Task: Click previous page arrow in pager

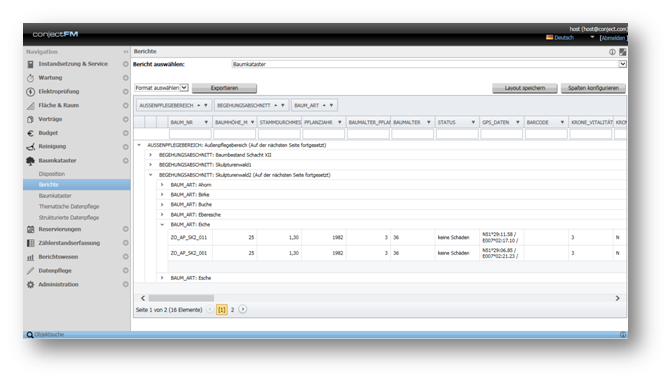Action: click(x=210, y=309)
